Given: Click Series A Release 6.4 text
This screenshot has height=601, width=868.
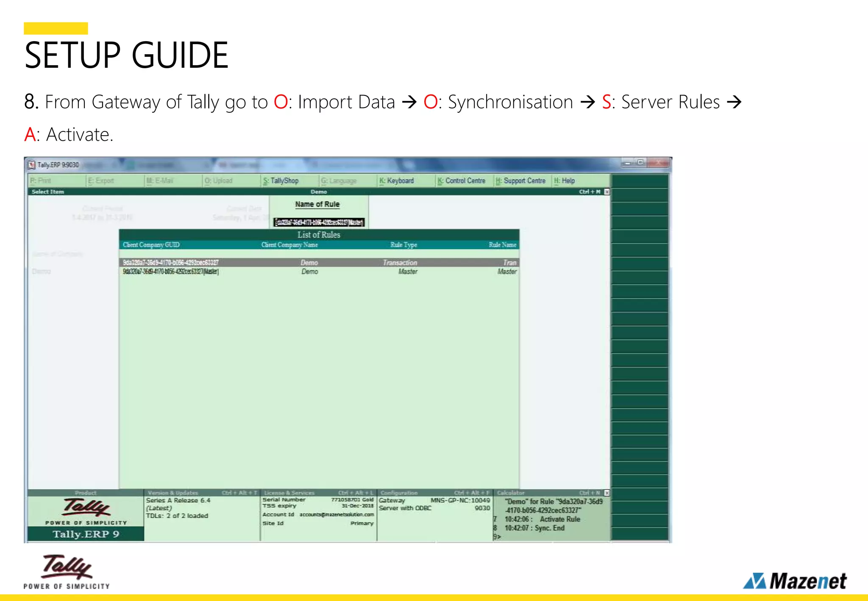Looking at the screenshot, I should click(x=178, y=501).
